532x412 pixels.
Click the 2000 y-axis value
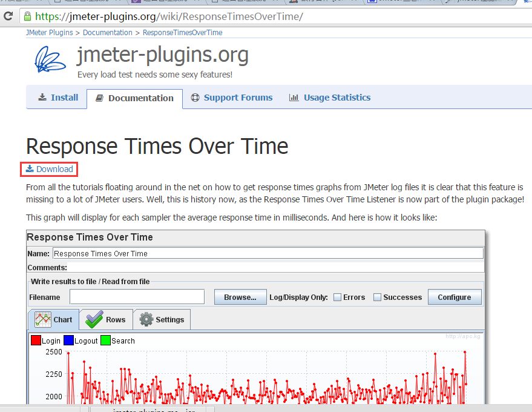[x=54, y=397]
